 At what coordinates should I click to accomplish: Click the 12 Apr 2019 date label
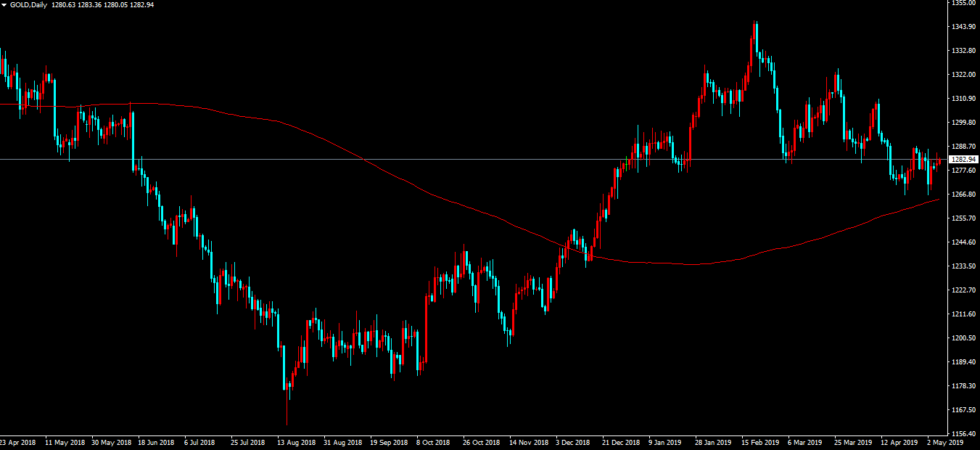pos(899,441)
